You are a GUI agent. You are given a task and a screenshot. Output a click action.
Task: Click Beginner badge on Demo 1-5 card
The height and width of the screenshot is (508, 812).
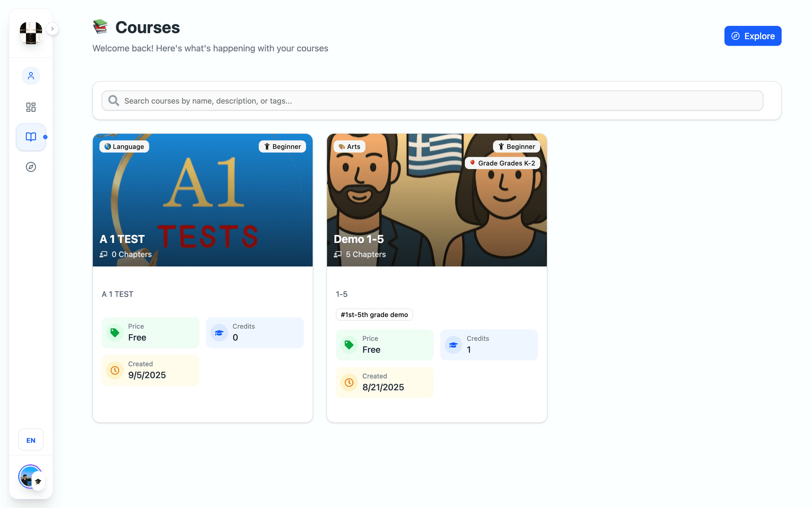coord(517,146)
